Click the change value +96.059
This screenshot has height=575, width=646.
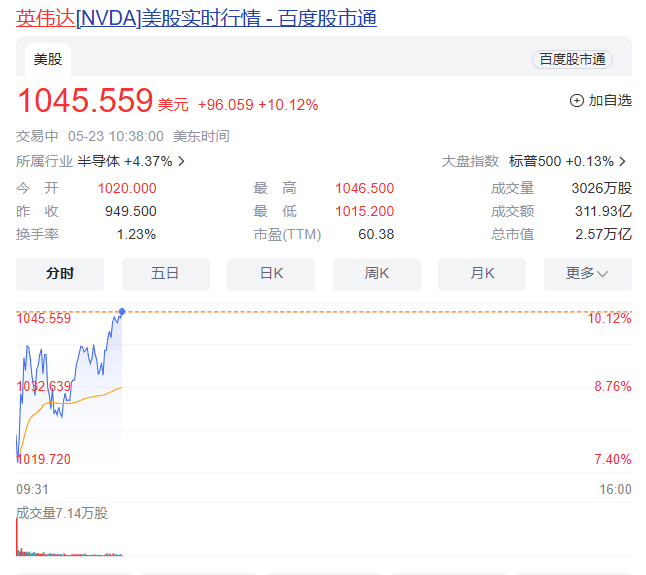point(225,105)
